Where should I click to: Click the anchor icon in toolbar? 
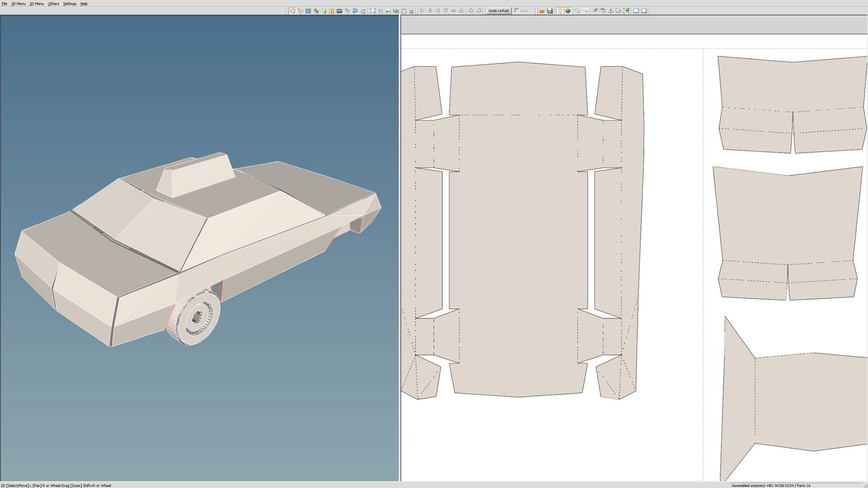[611, 11]
